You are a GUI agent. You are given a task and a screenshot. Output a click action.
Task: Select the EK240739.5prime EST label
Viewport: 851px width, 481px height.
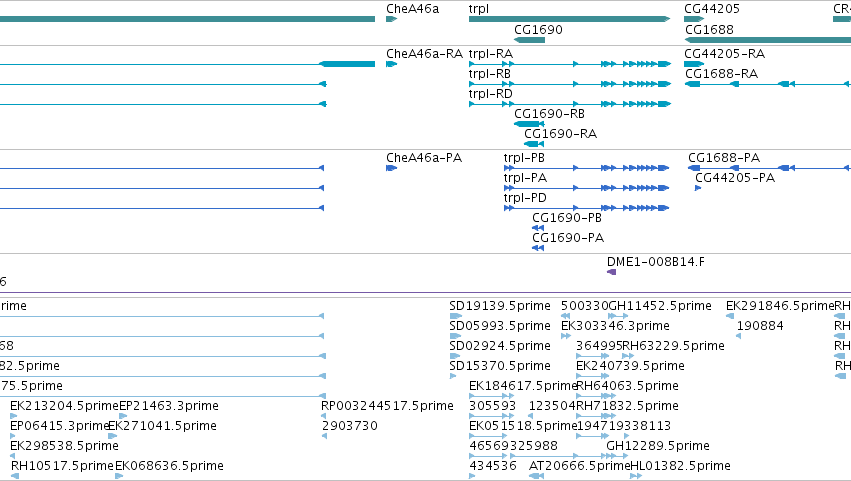coord(630,366)
